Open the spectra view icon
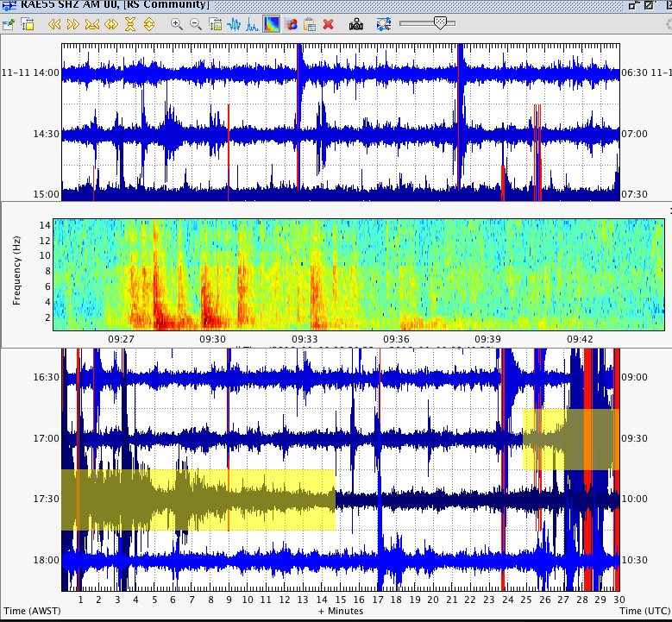Image resolution: width=672 pixels, height=622 pixels. coord(253,24)
